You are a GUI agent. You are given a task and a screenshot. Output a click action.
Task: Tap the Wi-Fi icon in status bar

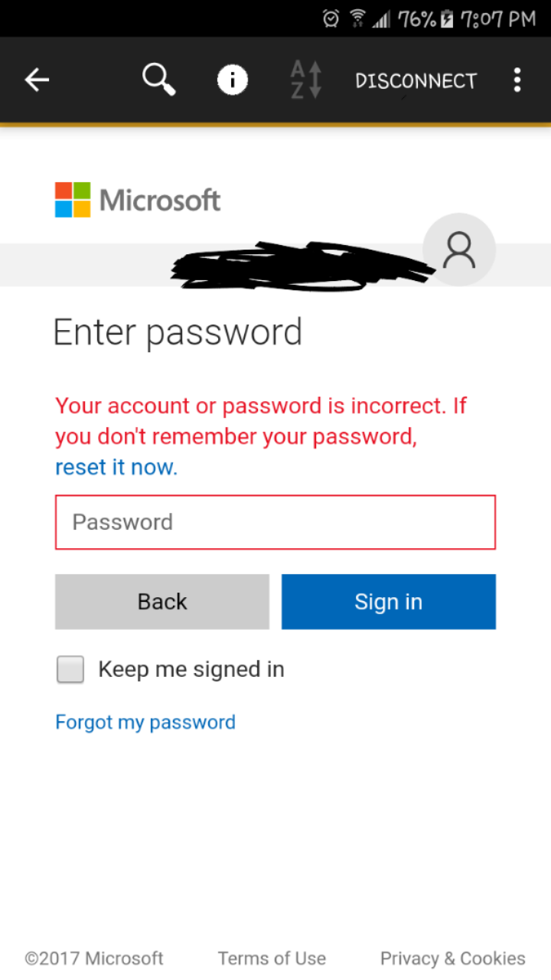357,18
